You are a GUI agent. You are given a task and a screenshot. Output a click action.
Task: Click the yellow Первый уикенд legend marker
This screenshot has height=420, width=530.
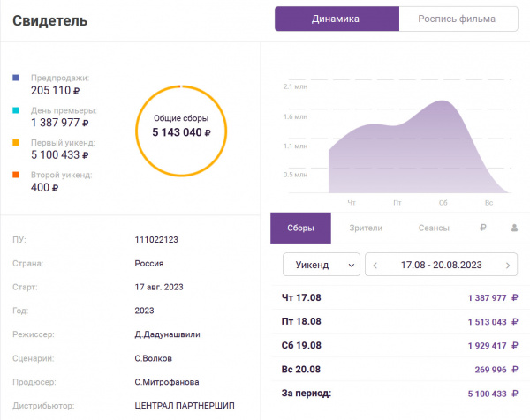pyautogui.click(x=16, y=142)
